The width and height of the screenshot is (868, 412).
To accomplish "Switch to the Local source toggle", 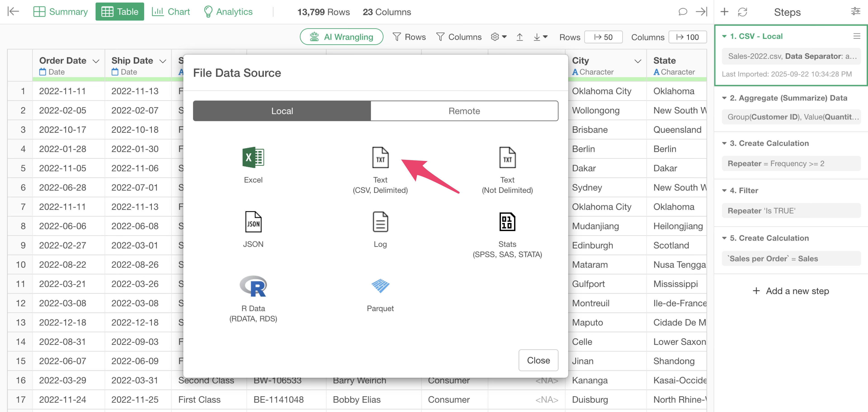I will click(x=282, y=111).
